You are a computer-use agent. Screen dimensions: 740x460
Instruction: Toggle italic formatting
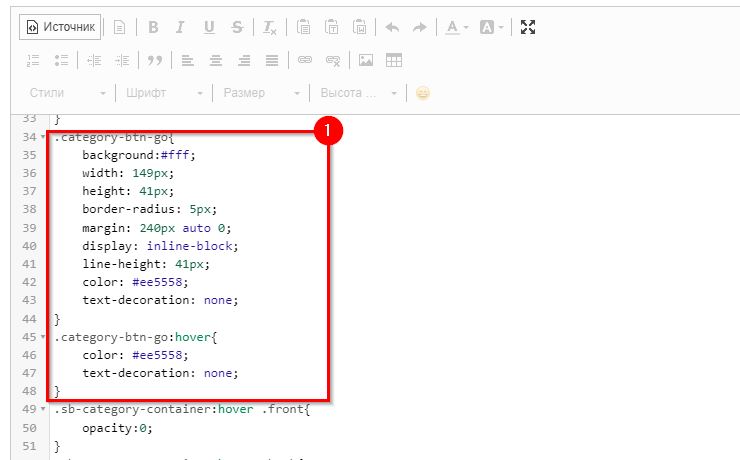point(180,28)
